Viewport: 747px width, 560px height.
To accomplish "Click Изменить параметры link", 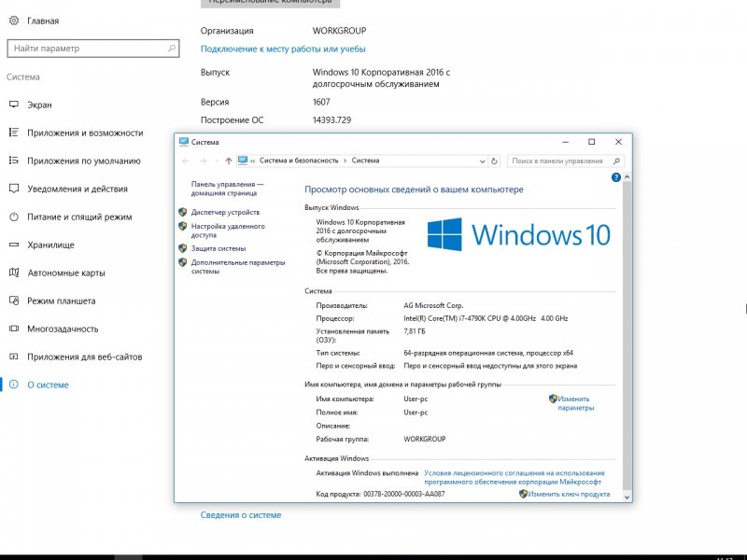I will pyautogui.click(x=575, y=403).
